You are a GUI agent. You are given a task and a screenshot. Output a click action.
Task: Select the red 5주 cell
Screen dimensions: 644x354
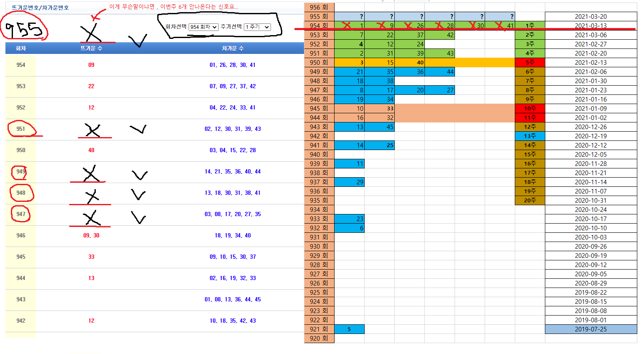[530, 63]
